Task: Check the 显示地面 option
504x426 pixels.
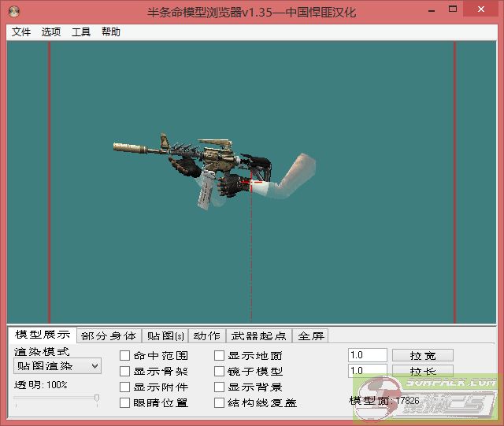Action: point(220,356)
